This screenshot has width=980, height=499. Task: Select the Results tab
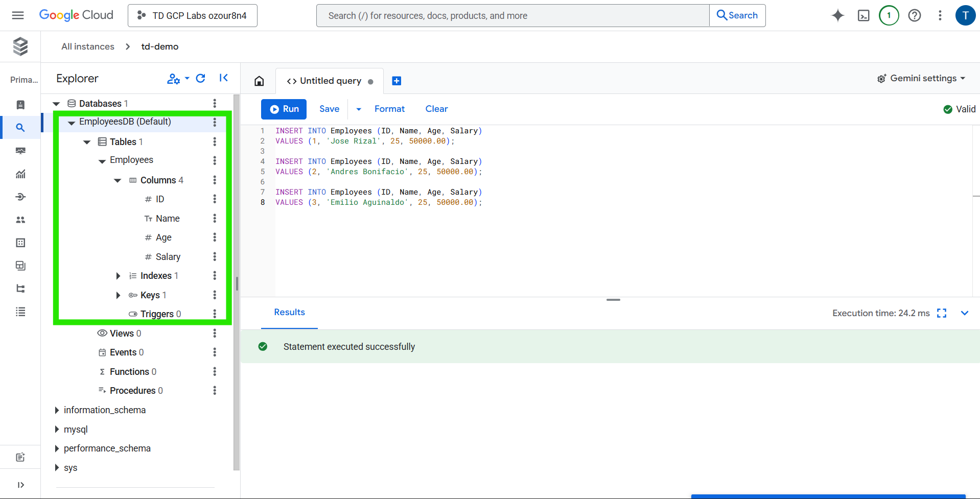289,312
